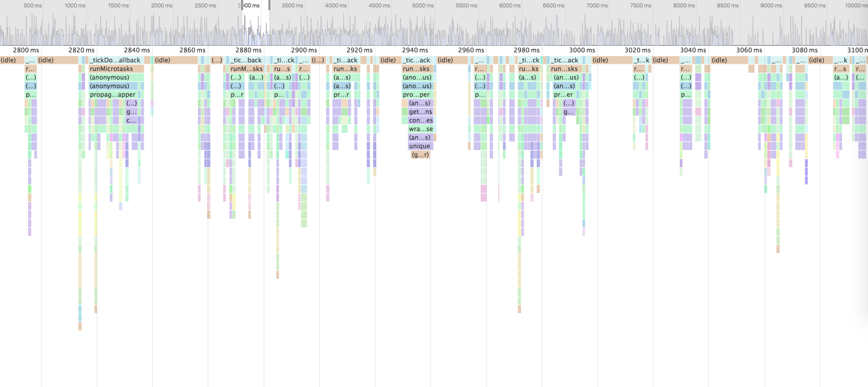Click the left overview selection handle
The width and height of the screenshot is (868, 387).
[242, 5]
